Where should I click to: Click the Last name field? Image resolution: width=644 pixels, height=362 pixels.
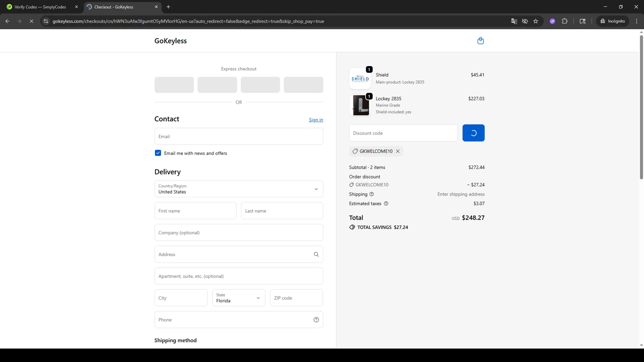pyautogui.click(x=282, y=211)
